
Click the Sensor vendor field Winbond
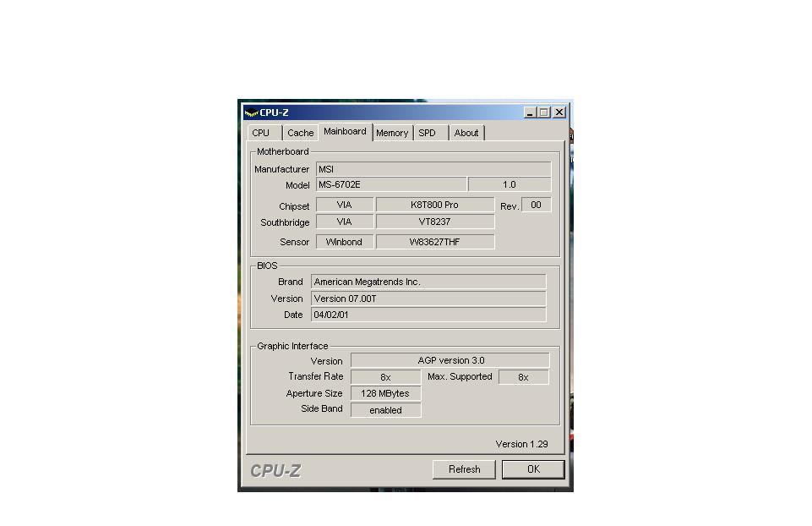click(345, 242)
